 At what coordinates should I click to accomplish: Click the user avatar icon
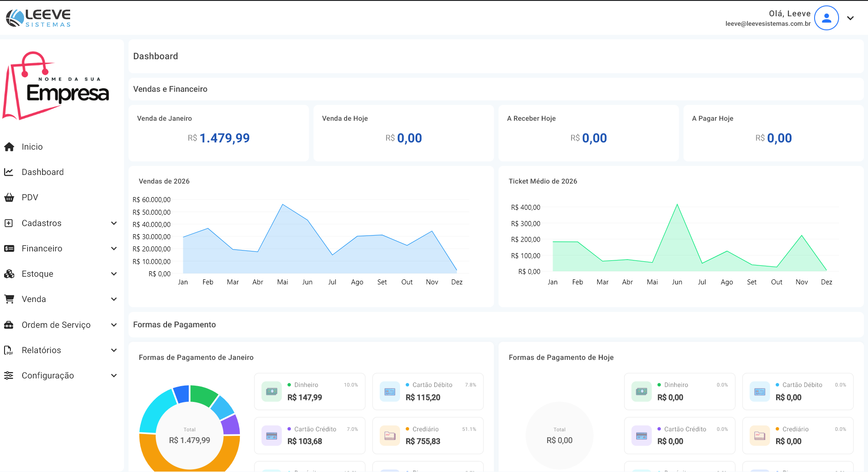coord(826,18)
